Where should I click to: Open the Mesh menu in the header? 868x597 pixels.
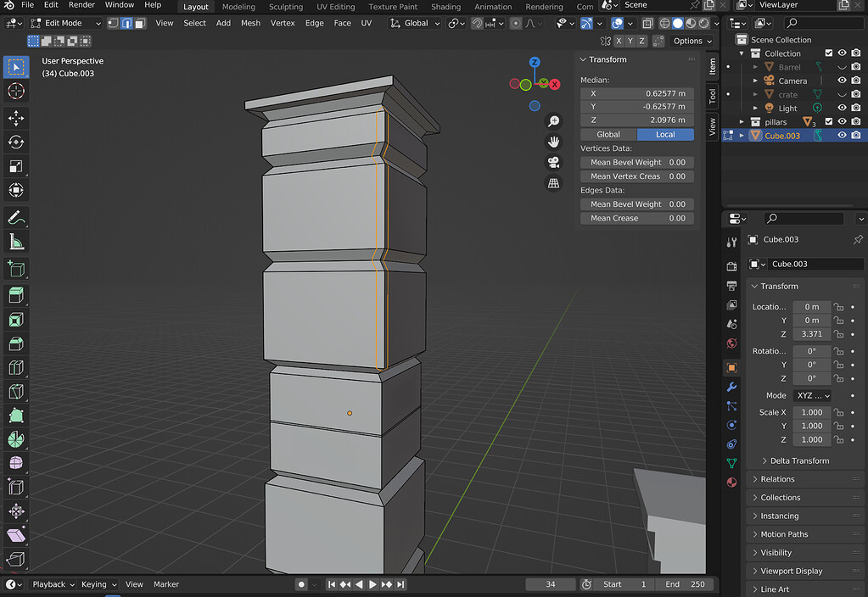[250, 23]
